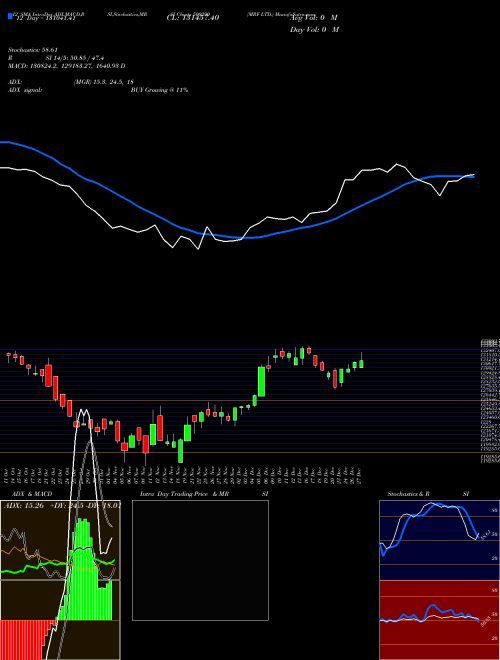The height and width of the screenshot is (660, 500).
Task: Click the 'ADX: 15.26 +DY: 24.5' header in ADX panel
Action: (62, 506)
